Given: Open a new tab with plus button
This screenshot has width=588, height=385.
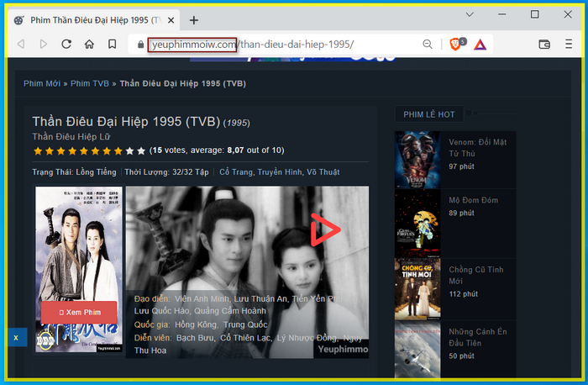Looking at the screenshot, I should (x=193, y=20).
